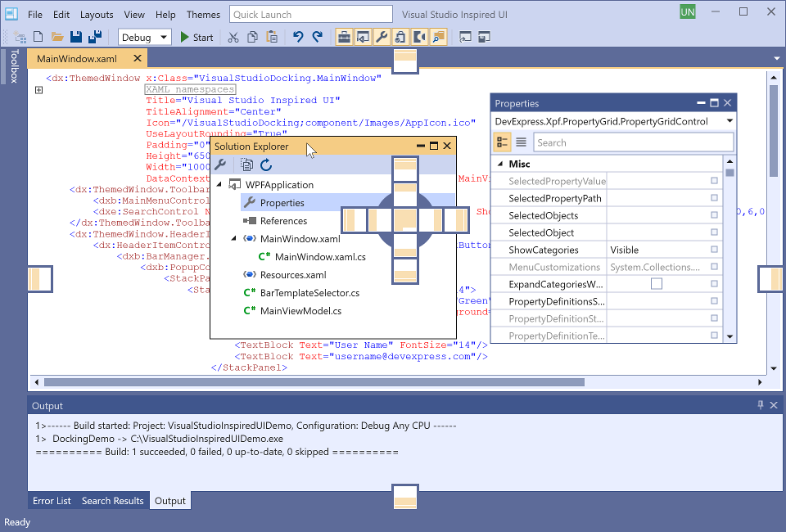Screen dimensions: 786x532
Task: Close the MainWindow.xaml document tab
Action: [137, 59]
